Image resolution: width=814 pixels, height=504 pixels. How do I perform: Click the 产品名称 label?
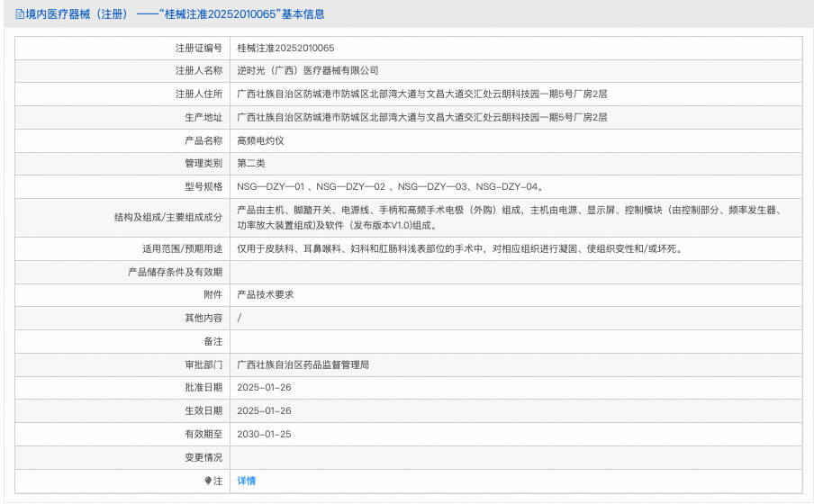203,140
